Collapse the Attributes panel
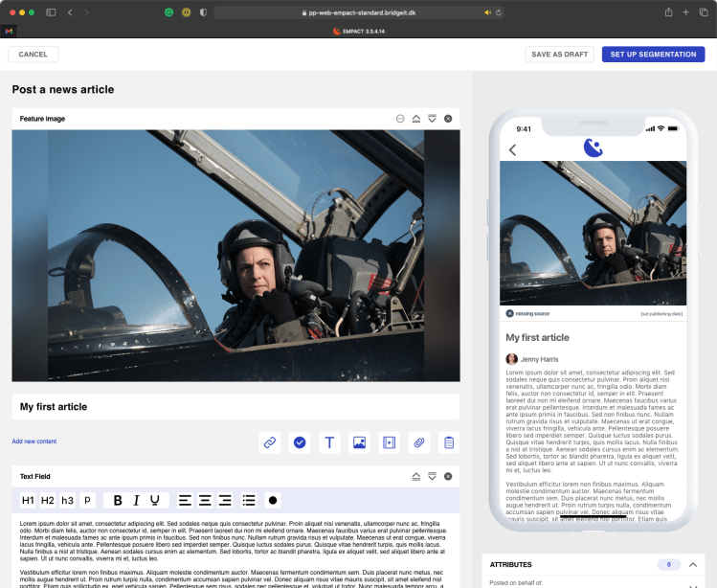Viewport: 717px width, 588px height. [x=692, y=565]
